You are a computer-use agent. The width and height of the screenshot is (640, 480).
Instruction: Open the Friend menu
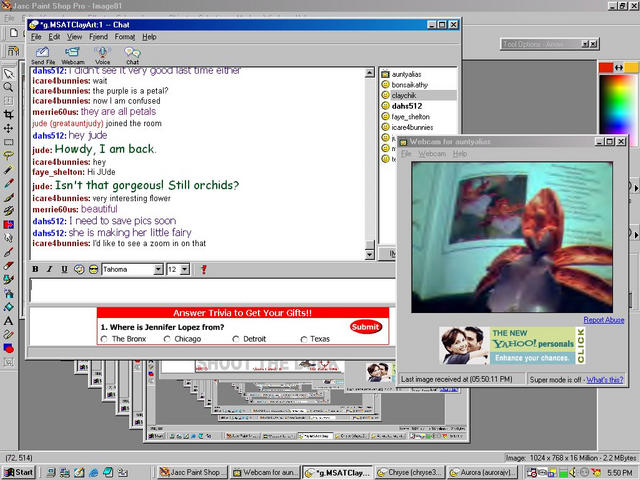(x=98, y=37)
